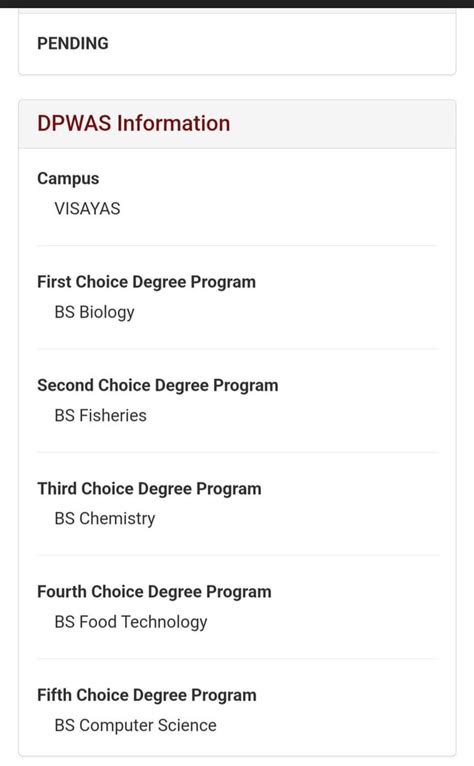Screen dimensions: 474x766
Task: Click the Fifth Choice Degree Program label
Action: tap(147, 695)
